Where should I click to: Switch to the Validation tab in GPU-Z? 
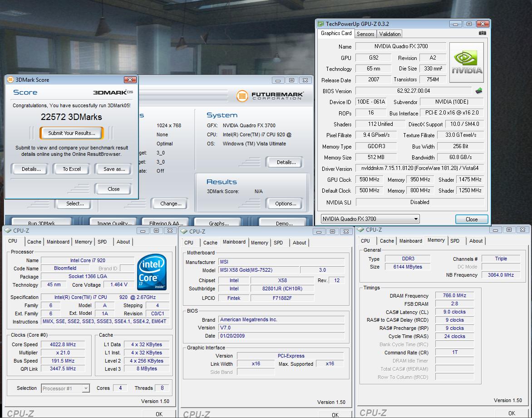coord(390,34)
